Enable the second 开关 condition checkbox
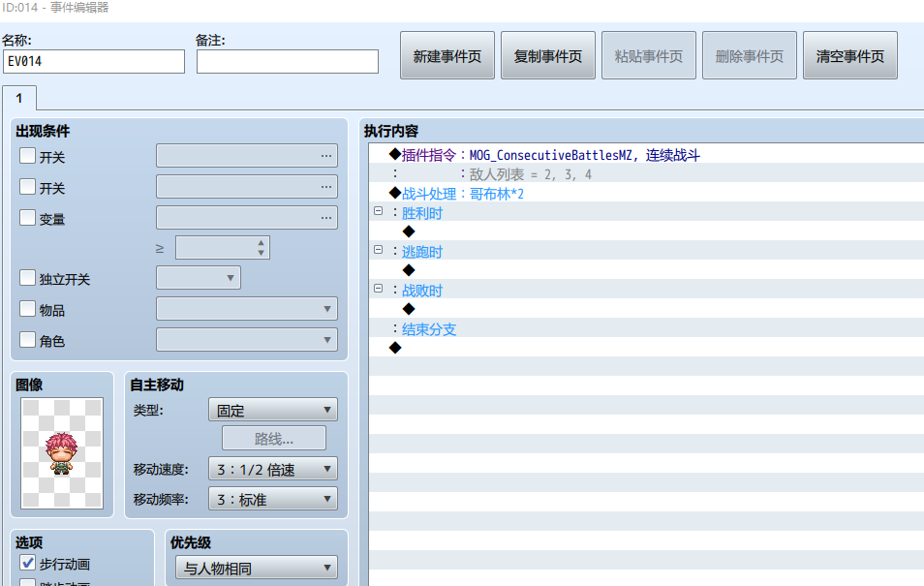Viewport: 924px width, 586px height. 28,187
